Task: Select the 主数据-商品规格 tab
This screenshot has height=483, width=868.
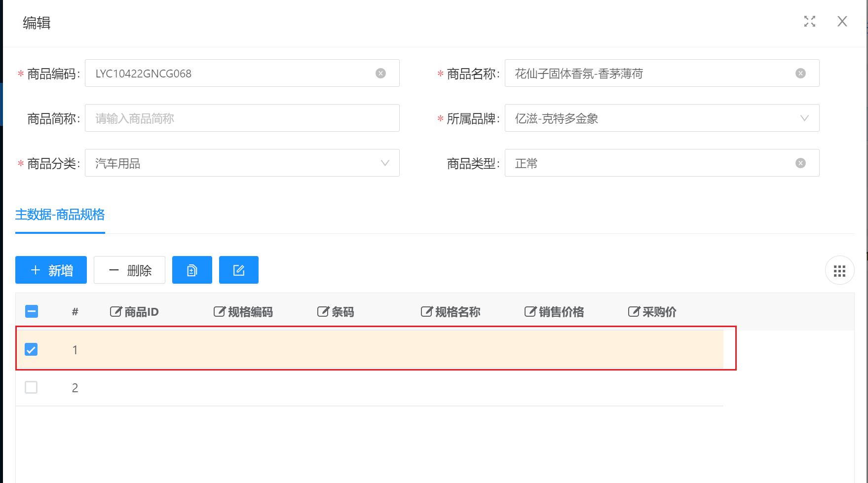Action: pos(60,215)
